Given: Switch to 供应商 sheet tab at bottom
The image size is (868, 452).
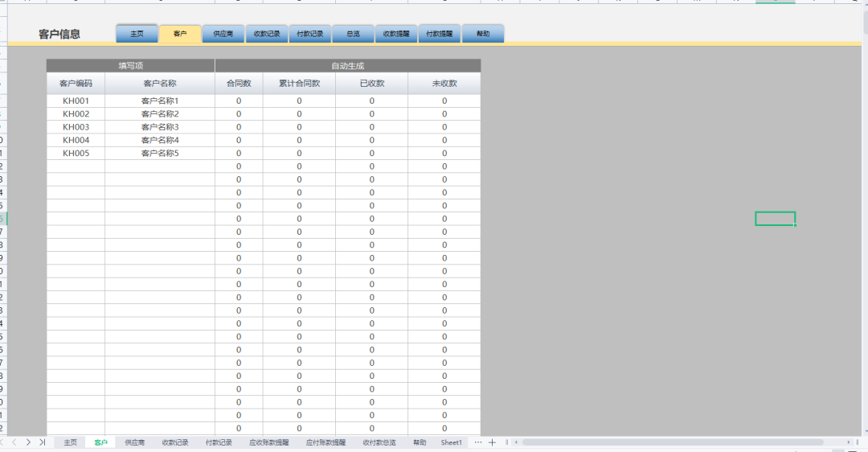Looking at the screenshot, I should pyautogui.click(x=134, y=442).
